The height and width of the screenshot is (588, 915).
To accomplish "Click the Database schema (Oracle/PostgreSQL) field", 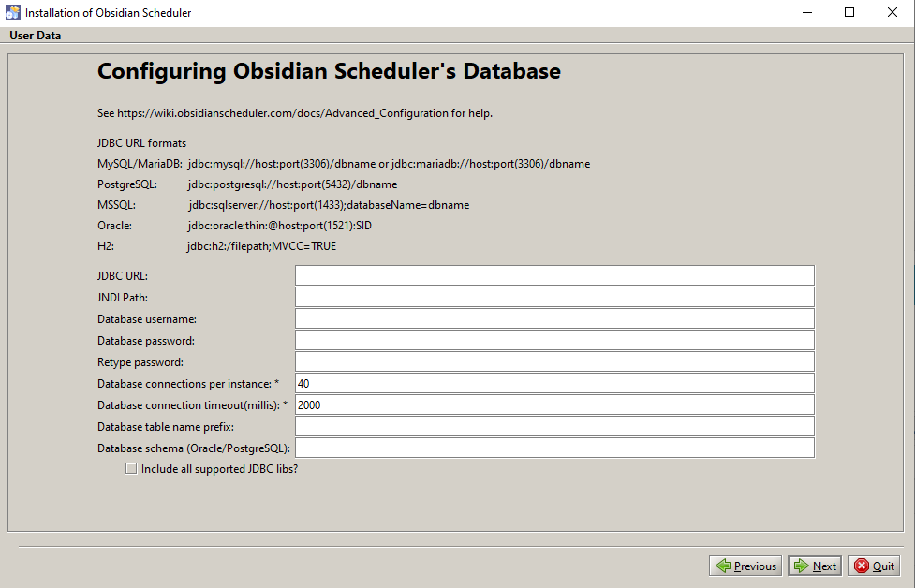I will click(x=554, y=448).
